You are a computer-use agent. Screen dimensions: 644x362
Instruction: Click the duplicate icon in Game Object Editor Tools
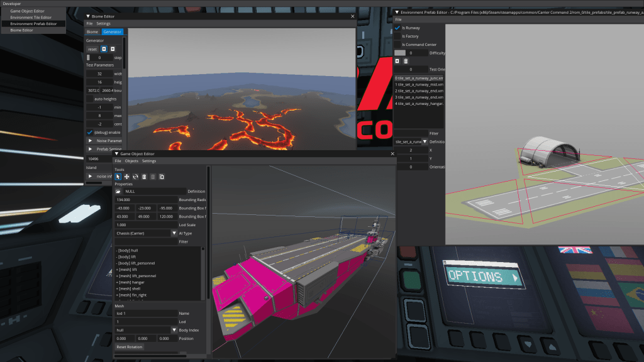click(162, 177)
